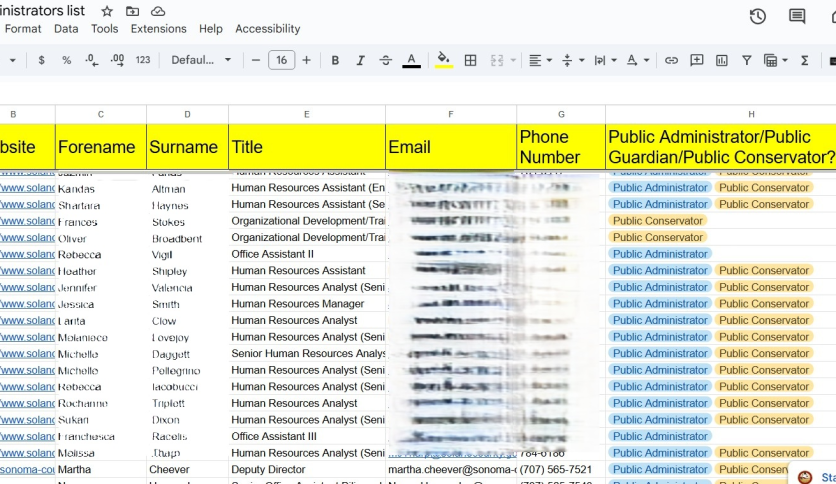Decrease decimal places

tap(92, 60)
